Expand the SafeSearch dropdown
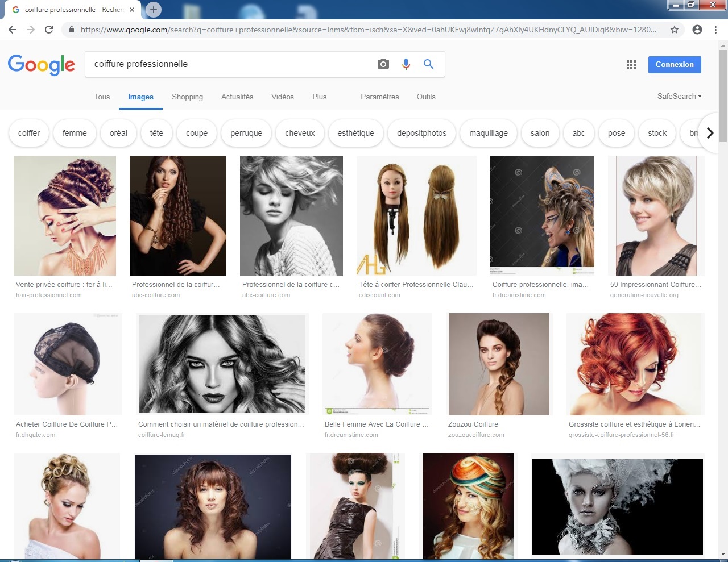Image resolution: width=728 pixels, height=562 pixels. (680, 96)
